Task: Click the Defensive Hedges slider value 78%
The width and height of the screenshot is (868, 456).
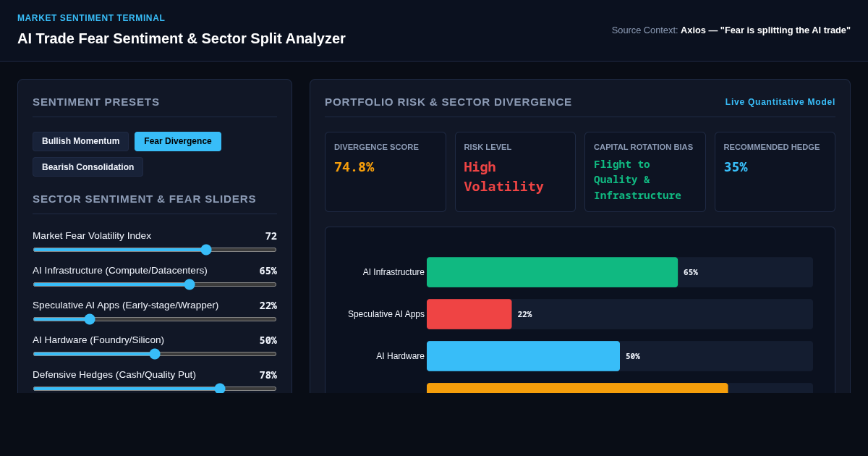Action: tap(268, 375)
